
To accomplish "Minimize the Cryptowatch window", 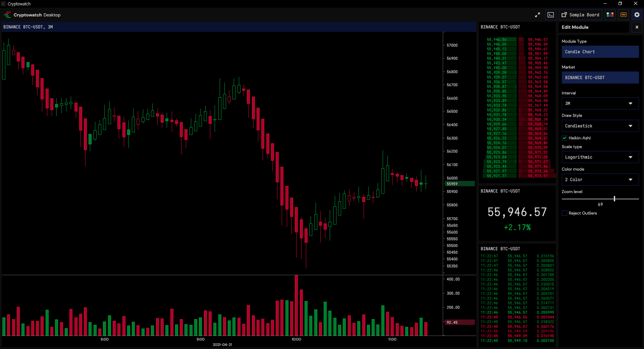I will [x=605, y=3].
